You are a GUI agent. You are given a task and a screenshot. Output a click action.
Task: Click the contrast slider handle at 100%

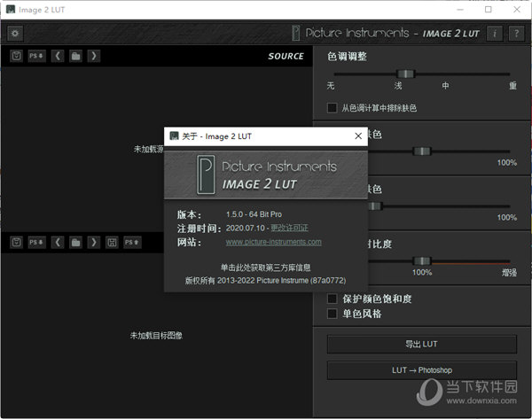coord(422,260)
